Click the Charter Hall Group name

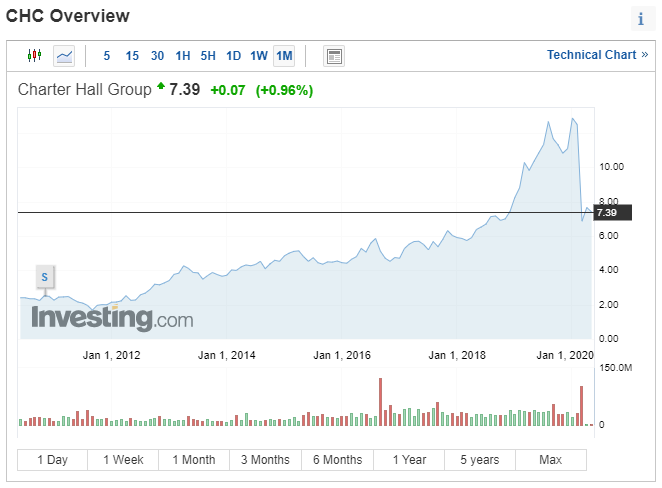84,89
